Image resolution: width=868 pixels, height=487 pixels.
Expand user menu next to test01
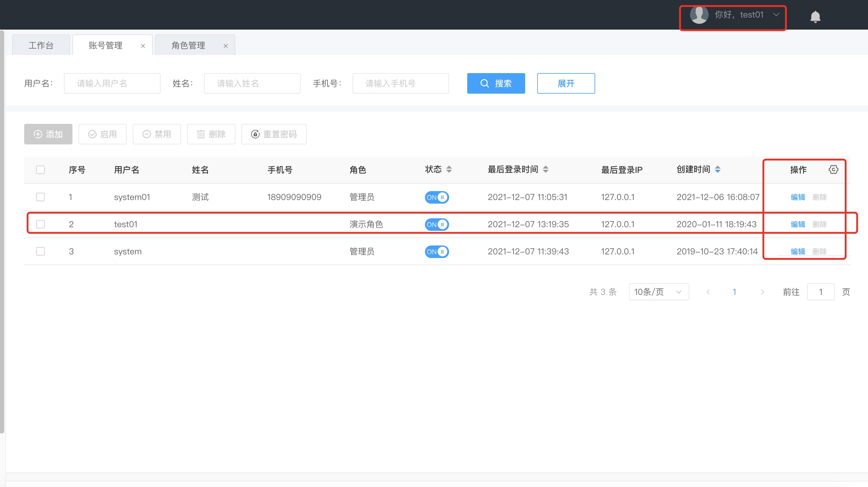click(x=776, y=15)
